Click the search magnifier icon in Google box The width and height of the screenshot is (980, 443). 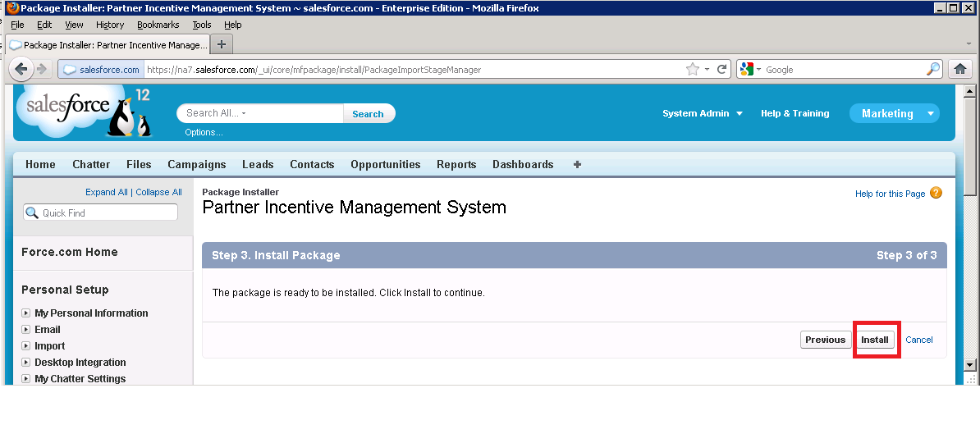pyautogui.click(x=933, y=70)
